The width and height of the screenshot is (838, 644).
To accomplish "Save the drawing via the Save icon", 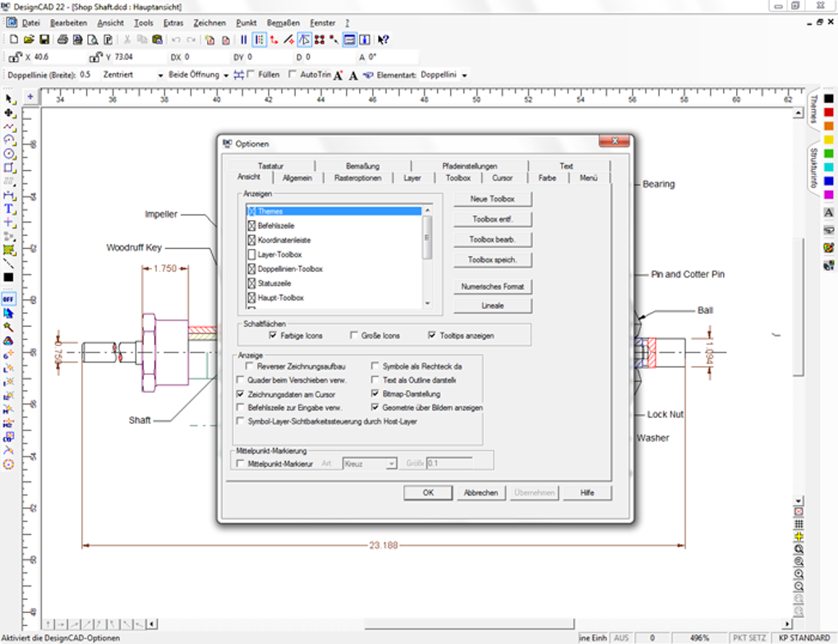I will pos(43,39).
